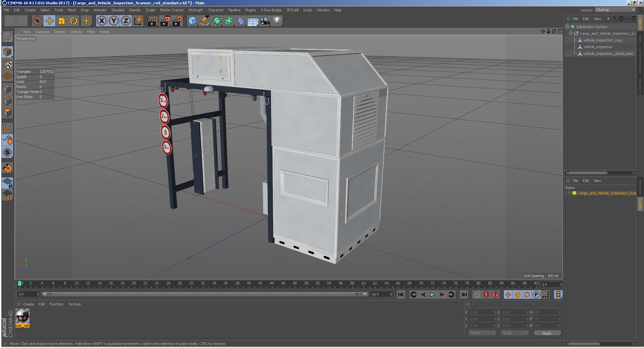Screen dimensions: 644x348
Task: Click the Undo arrow icon
Action: click(x=10, y=21)
